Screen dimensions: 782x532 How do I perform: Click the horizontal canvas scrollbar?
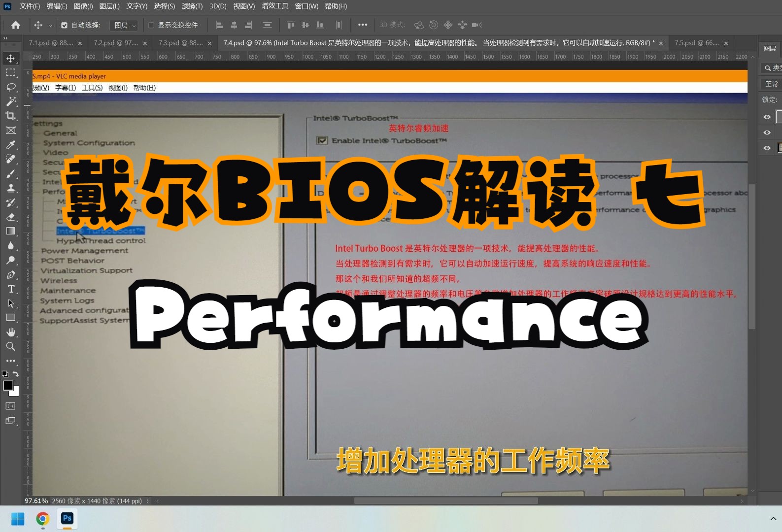point(446,501)
